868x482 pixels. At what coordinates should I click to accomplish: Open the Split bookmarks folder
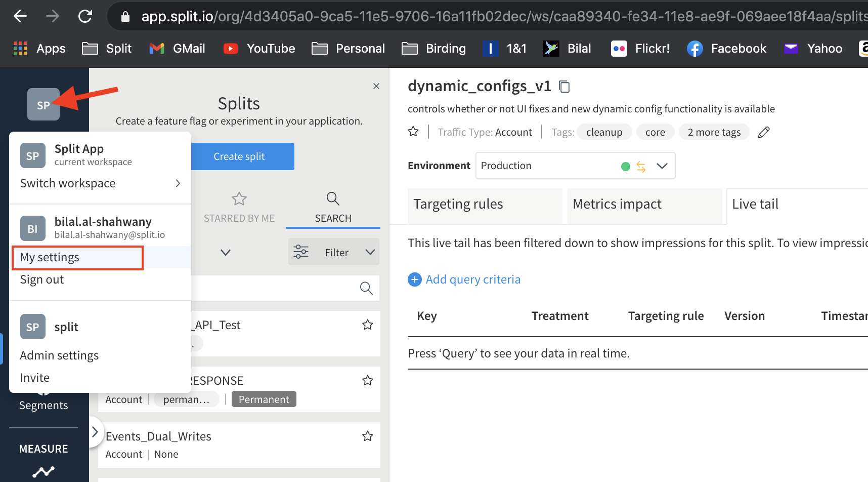[x=107, y=49]
